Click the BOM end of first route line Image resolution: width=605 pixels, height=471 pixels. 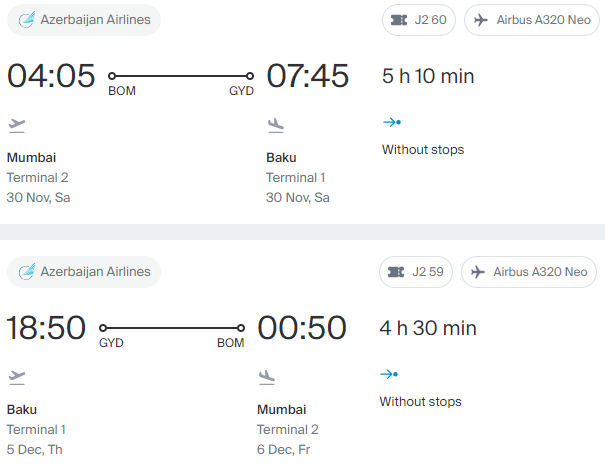coord(112,76)
